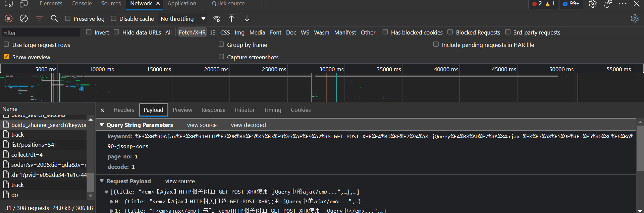644x213 pixels.
Task: Open the Response tab
Action: 213,110
